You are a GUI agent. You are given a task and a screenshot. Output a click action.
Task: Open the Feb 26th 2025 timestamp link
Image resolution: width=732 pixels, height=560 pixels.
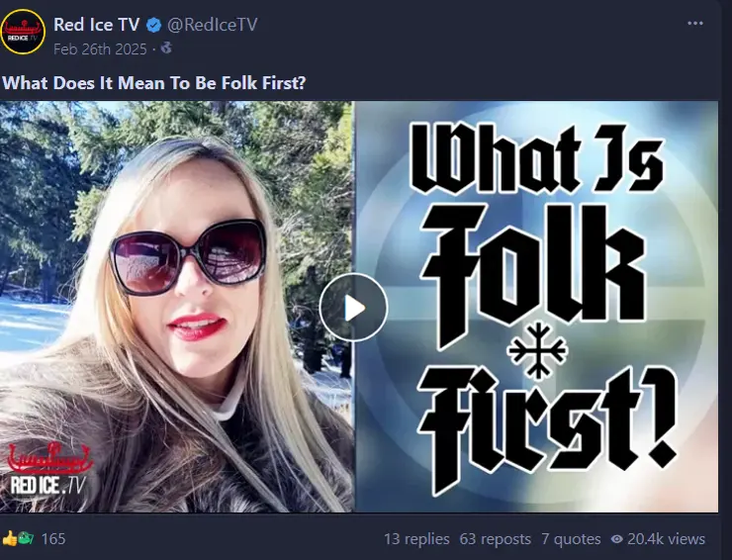coord(100,48)
